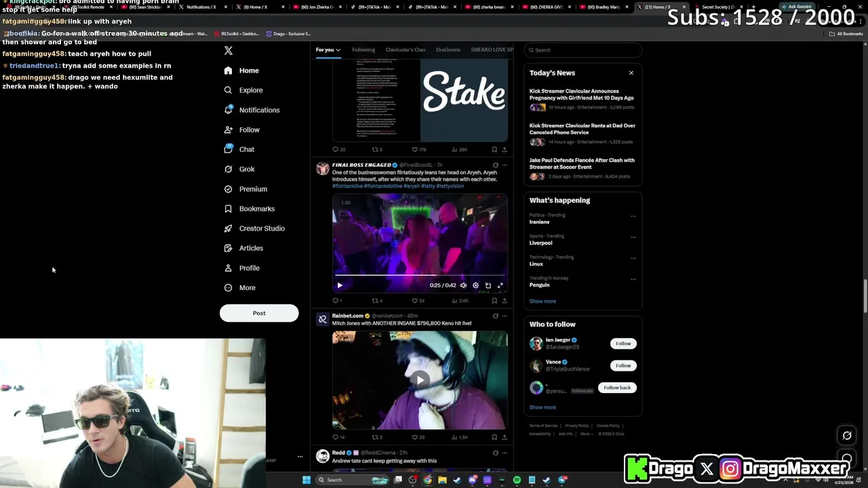Bookmark the Rainbet.com post
The image size is (868, 488).
[x=494, y=437]
